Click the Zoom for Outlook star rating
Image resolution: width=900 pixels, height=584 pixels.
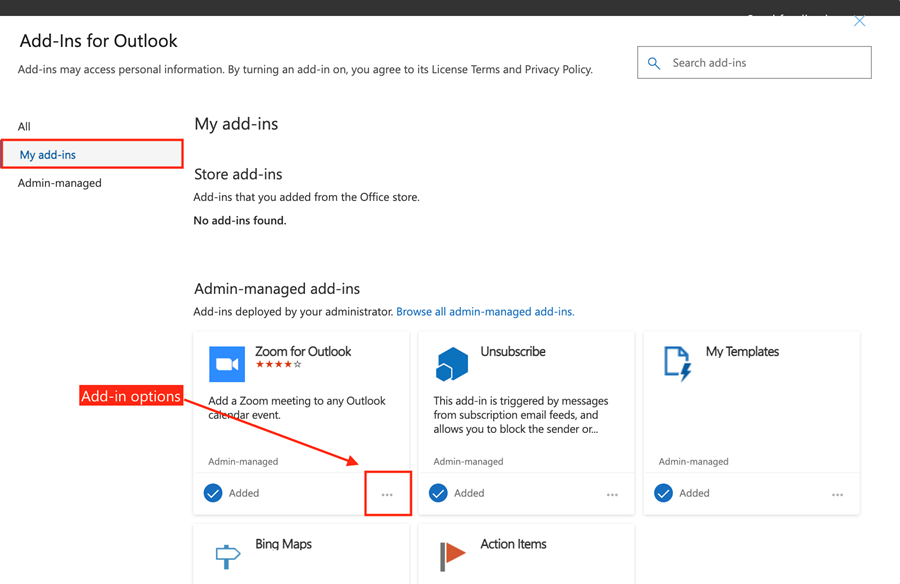[x=278, y=365]
